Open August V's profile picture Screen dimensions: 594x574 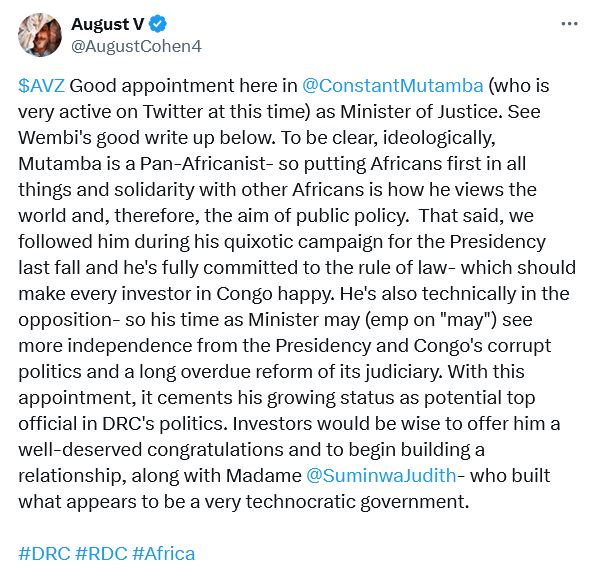40,34
